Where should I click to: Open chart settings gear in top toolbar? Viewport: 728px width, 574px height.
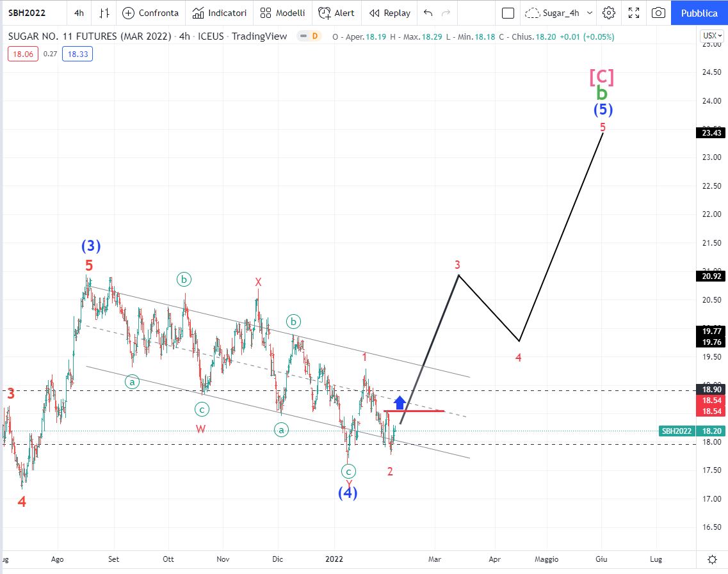pos(609,13)
